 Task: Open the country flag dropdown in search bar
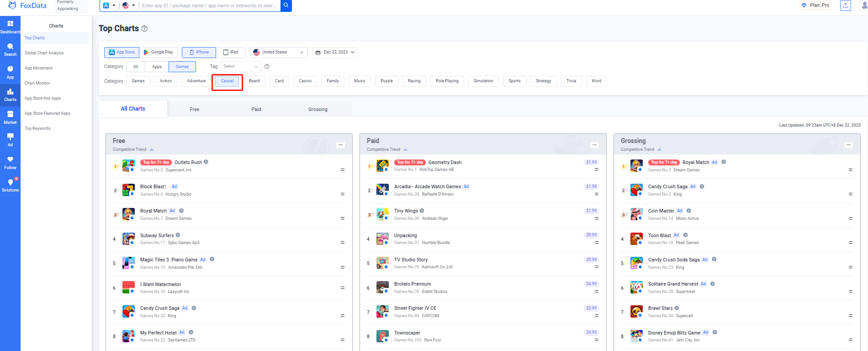click(128, 5)
